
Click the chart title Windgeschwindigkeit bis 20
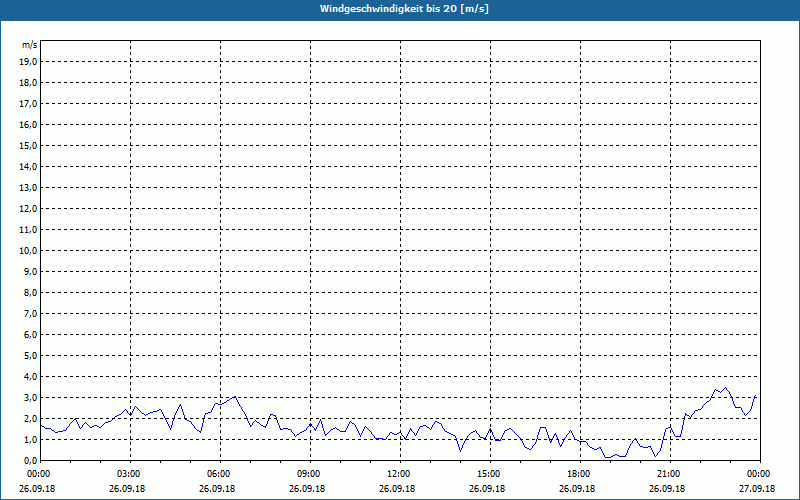(x=404, y=9)
